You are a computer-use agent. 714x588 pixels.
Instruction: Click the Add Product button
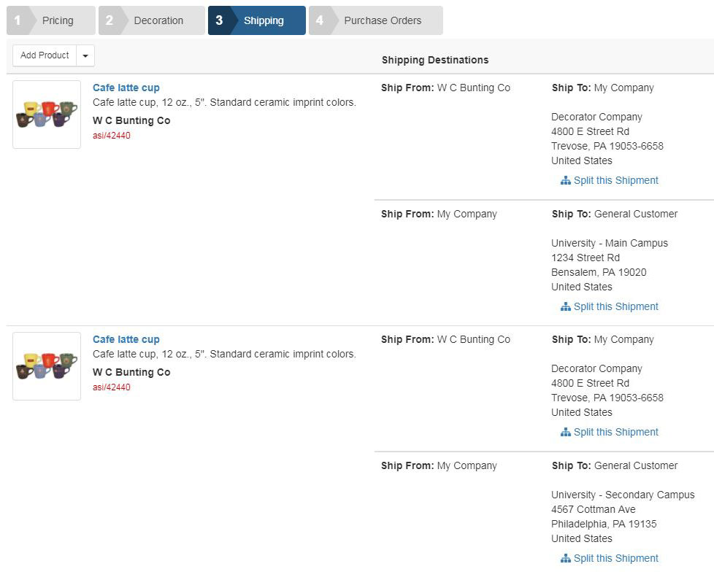click(45, 55)
